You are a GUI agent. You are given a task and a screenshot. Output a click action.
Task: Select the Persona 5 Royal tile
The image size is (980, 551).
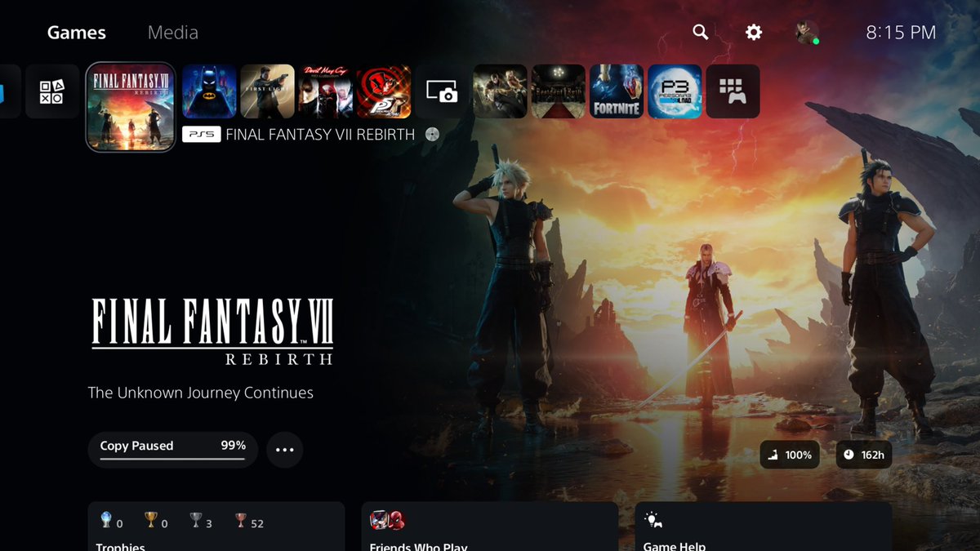[x=384, y=91]
